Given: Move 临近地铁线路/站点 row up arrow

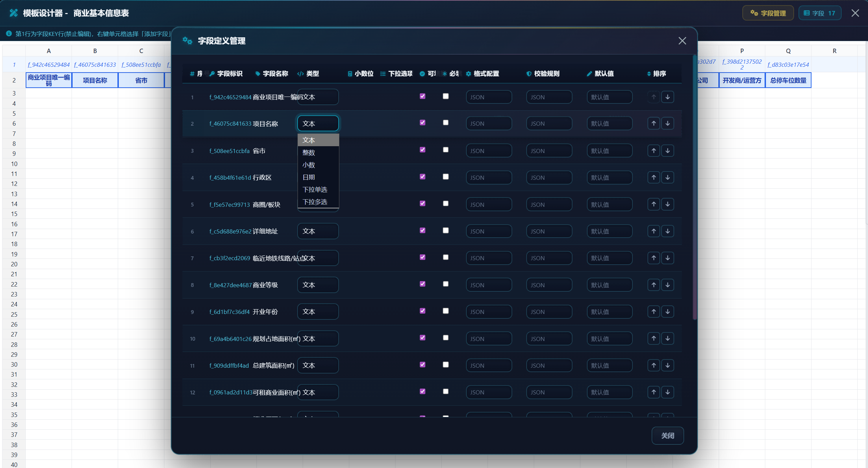Looking at the screenshot, I should click(654, 258).
